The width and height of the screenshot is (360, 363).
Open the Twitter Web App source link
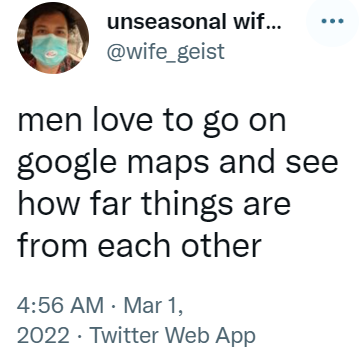click(x=173, y=336)
